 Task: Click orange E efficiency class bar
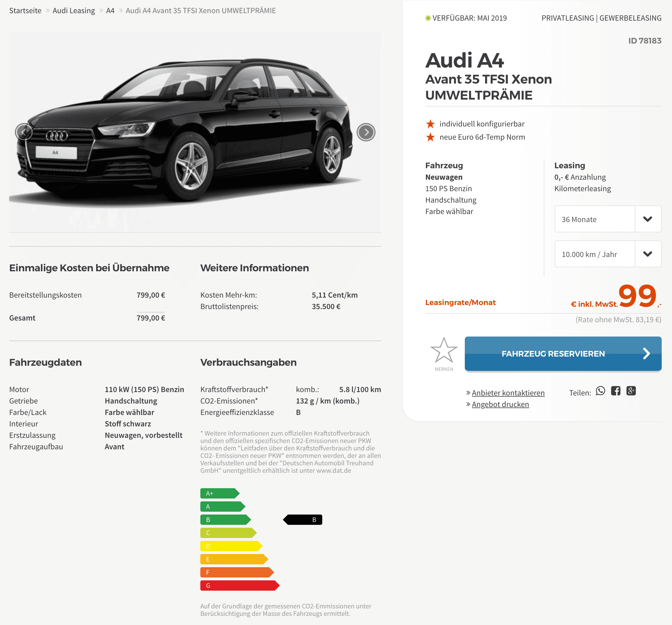pyautogui.click(x=234, y=559)
